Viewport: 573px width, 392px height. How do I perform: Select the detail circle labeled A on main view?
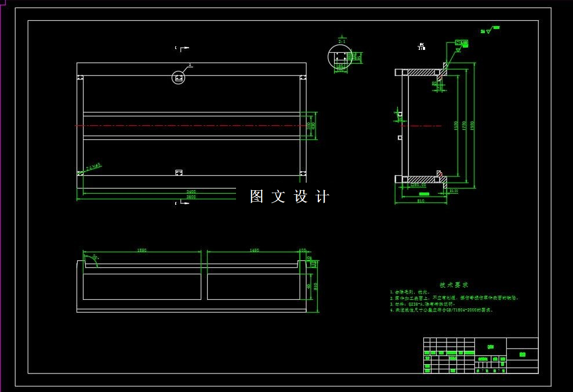(178, 78)
